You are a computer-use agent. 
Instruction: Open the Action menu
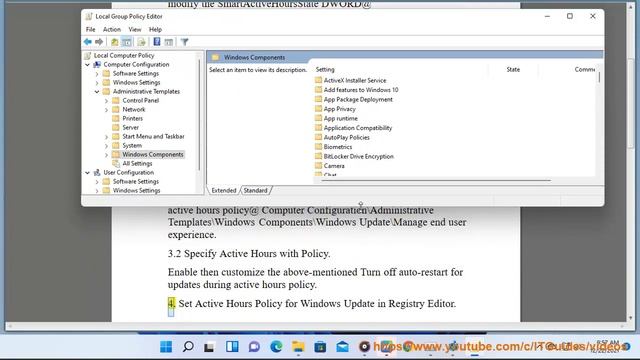tap(111, 29)
